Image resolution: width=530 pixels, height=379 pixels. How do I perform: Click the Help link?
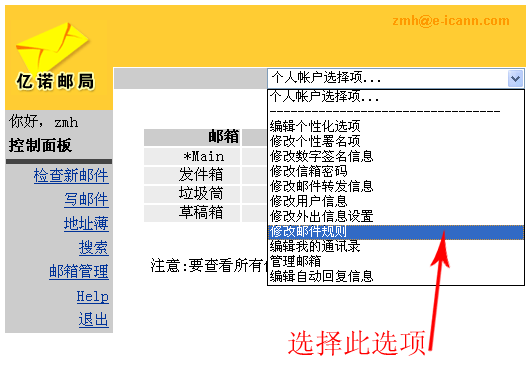tap(93, 297)
